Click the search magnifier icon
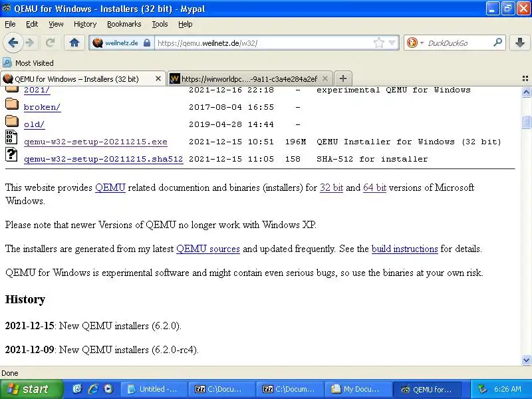532x399 pixels. [497, 43]
